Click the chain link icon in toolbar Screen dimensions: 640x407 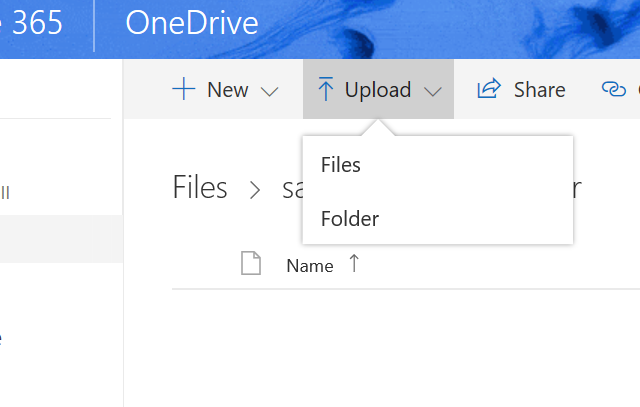click(613, 90)
